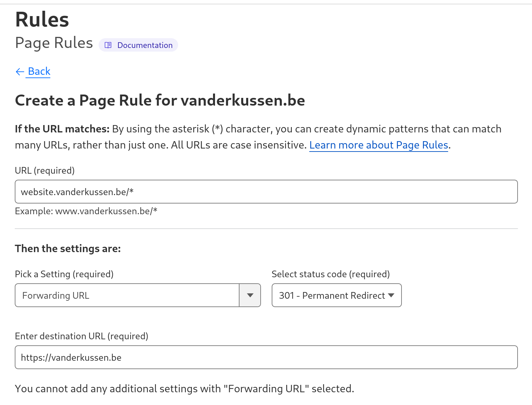This screenshot has height=405, width=532.
Task: Follow the Learn more about Page Rules link
Action: pyautogui.click(x=378, y=145)
